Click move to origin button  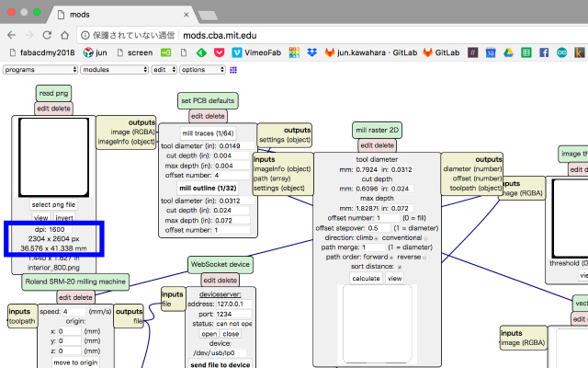click(75, 362)
